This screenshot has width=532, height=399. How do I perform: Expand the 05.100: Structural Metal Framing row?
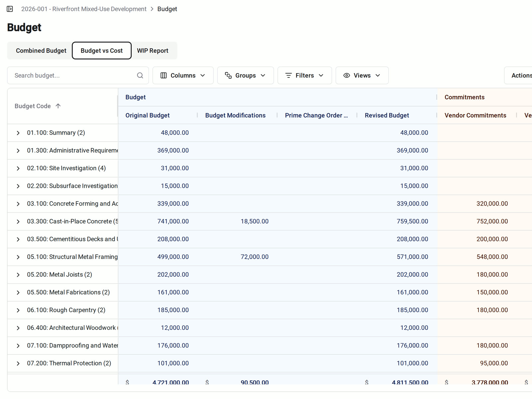pos(18,257)
